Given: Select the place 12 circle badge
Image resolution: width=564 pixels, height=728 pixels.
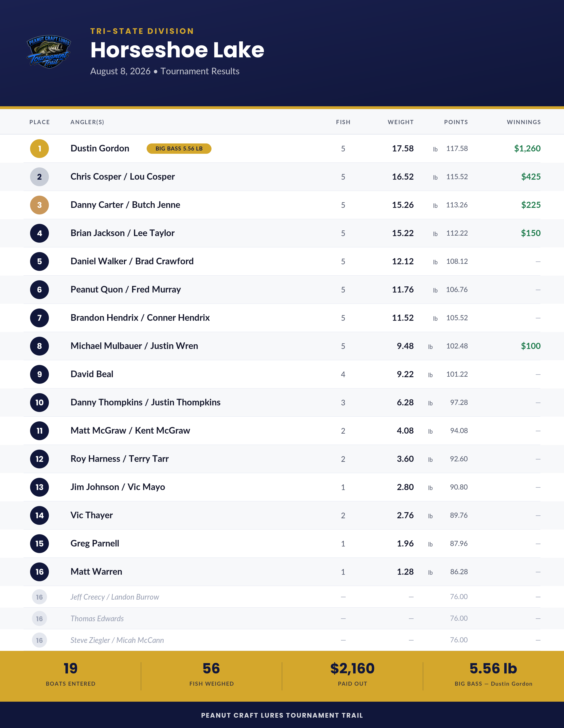Looking at the screenshot, I should pyautogui.click(x=39, y=459).
